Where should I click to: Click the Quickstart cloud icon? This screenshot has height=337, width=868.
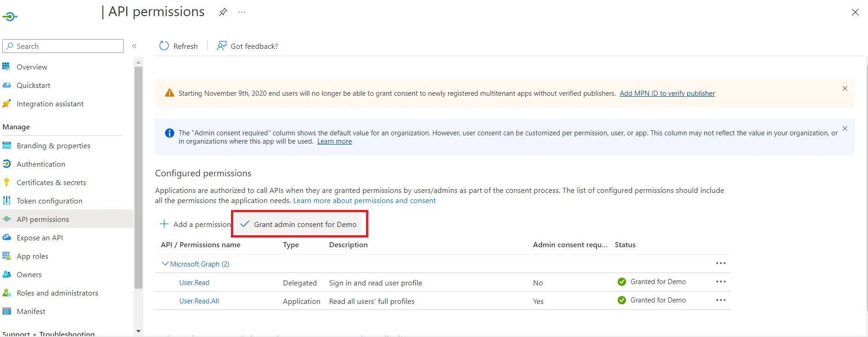[x=6, y=85]
